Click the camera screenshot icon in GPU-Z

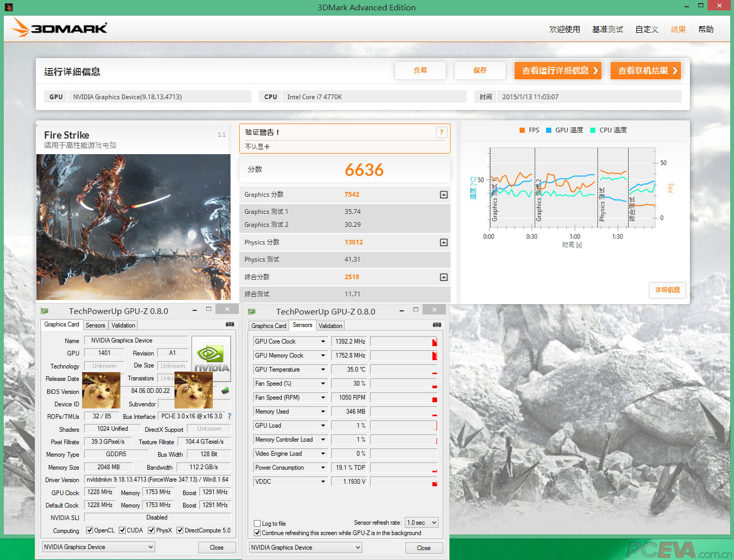tap(230, 324)
